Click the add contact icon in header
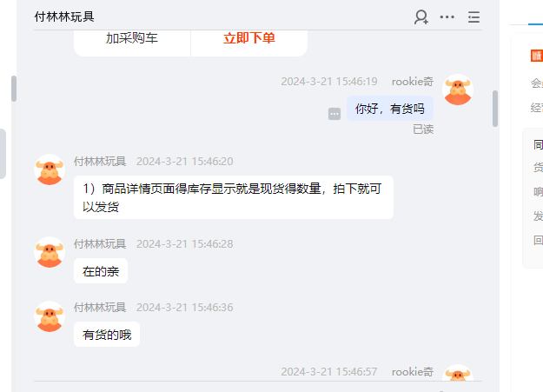Screen dimensions: 543x392 421,17
